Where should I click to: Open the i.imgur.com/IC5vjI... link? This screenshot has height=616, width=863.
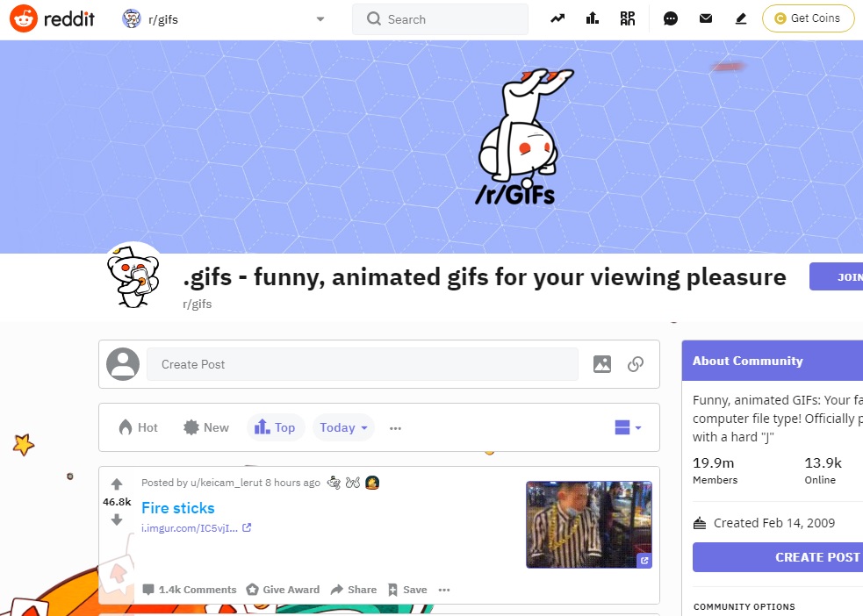[x=190, y=528]
